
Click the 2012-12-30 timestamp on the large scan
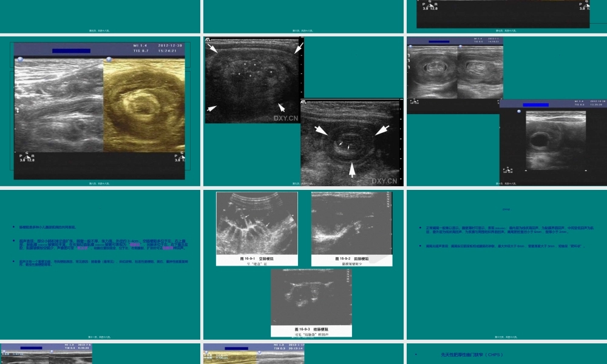pos(171,45)
